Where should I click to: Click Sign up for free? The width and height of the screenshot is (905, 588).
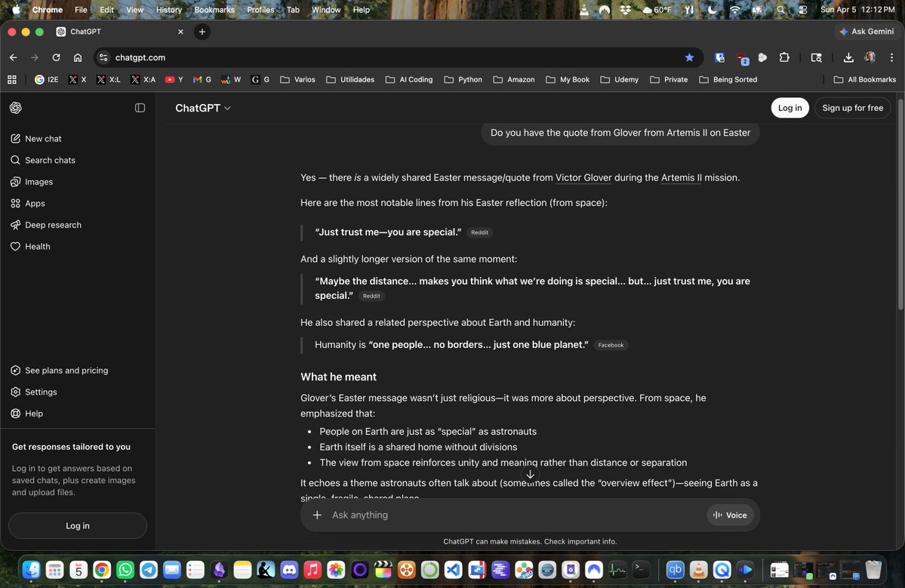(x=852, y=108)
